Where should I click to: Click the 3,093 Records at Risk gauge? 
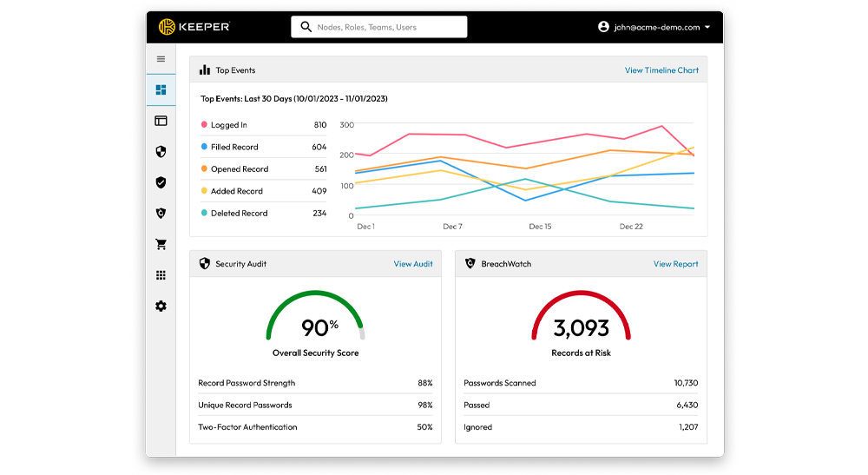pyautogui.click(x=582, y=315)
